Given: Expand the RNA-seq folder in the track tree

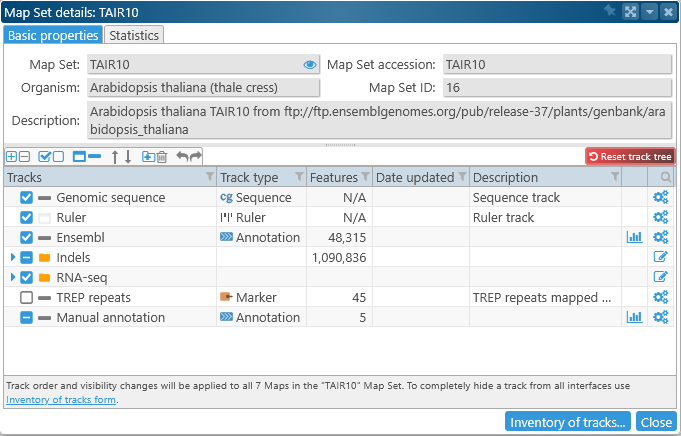Looking at the screenshot, I should point(12,277).
